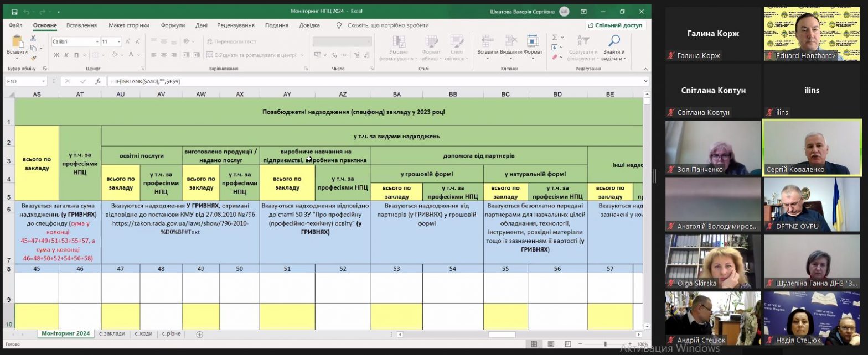Switch to Normal view in status bar

(534, 344)
